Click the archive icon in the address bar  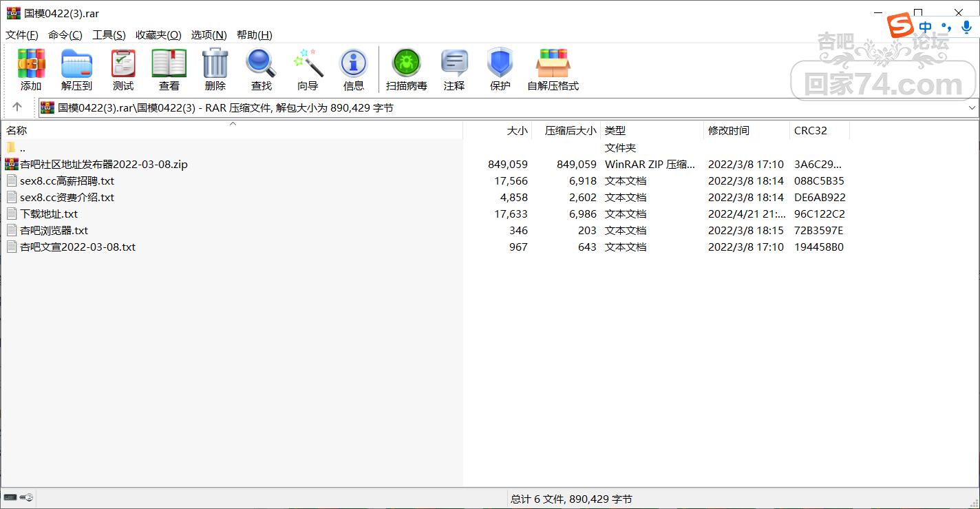tap(47, 107)
